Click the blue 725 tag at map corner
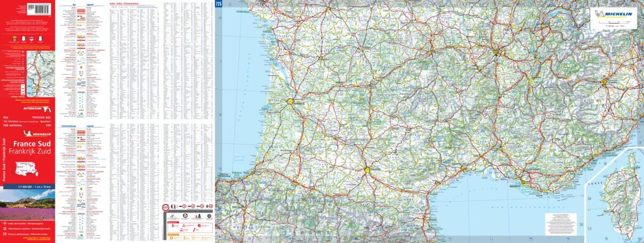644x243 pixels. (218, 4)
